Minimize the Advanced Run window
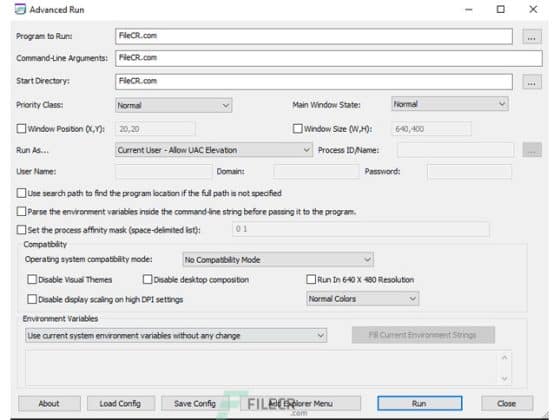Viewport: 560px width, 420px height. point(469,10)
